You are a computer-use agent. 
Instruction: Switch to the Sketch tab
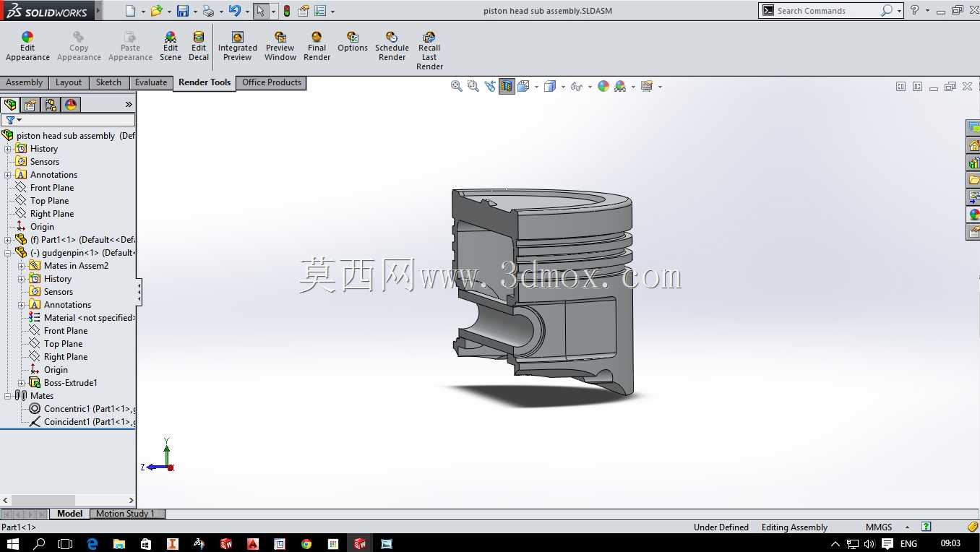pyautogui.click(x=108, y=82)
